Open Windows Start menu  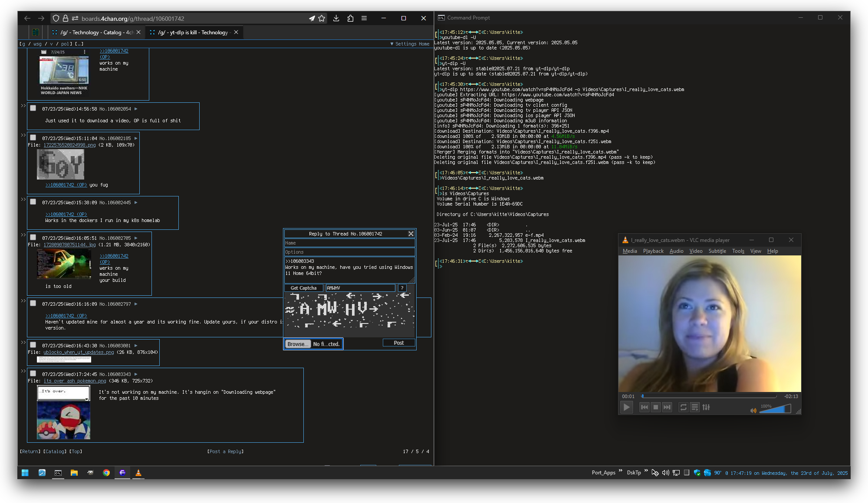tap(25, 473)
